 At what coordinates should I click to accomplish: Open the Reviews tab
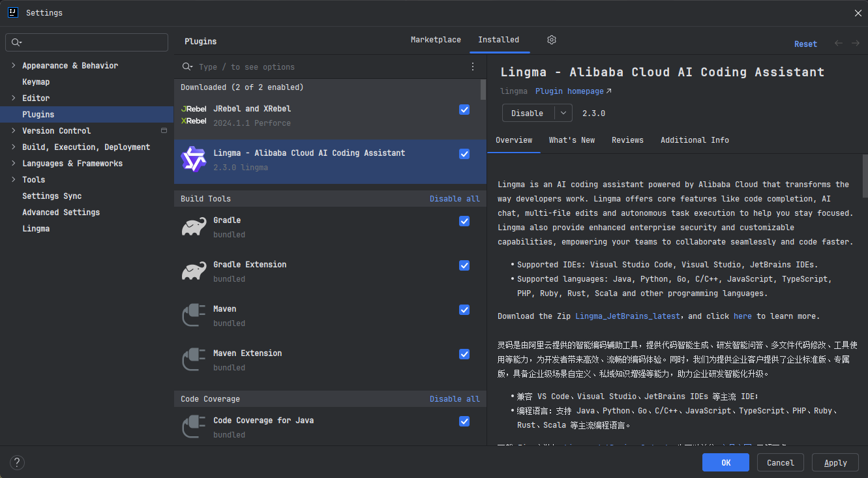tap(627, 140)
